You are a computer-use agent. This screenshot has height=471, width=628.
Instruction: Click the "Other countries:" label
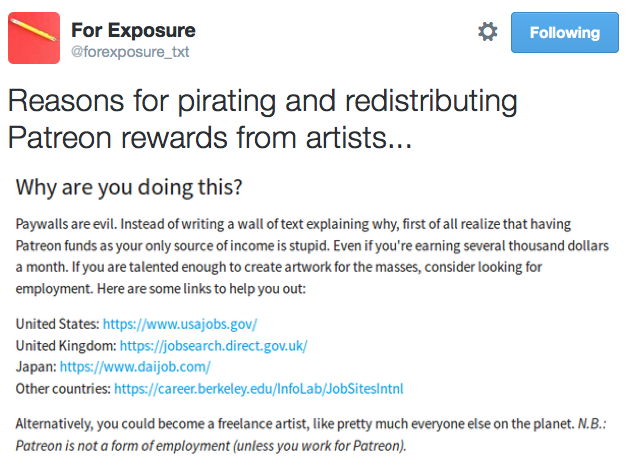(62, 387)
